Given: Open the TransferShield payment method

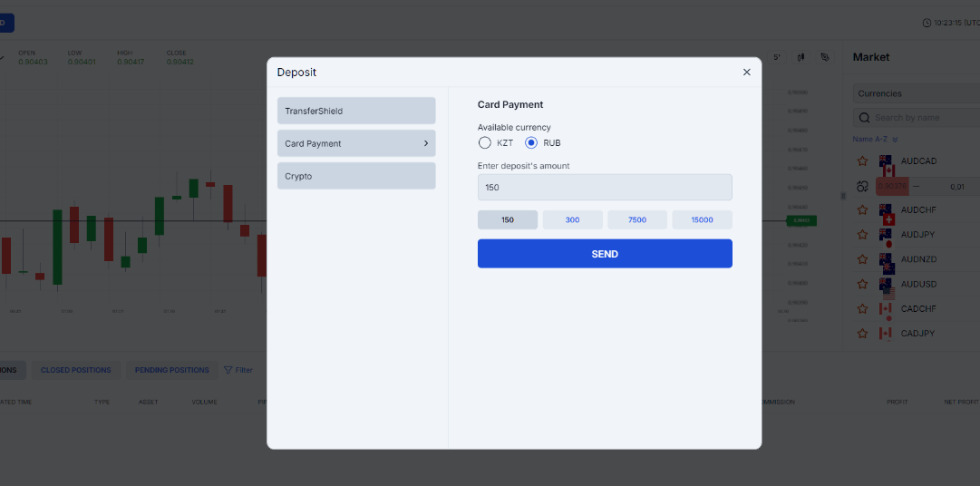Looking at the screenshot, I should [356, 111].
